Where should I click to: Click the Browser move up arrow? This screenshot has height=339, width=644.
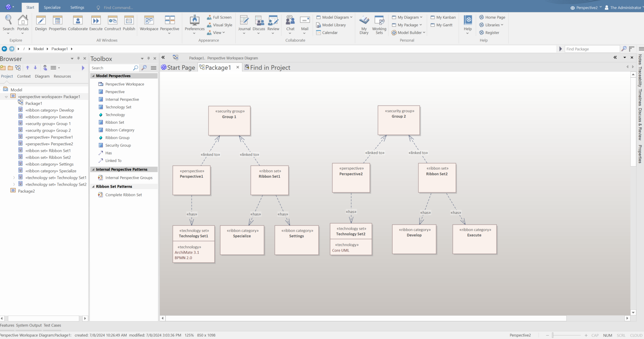(x=28, y=68)
